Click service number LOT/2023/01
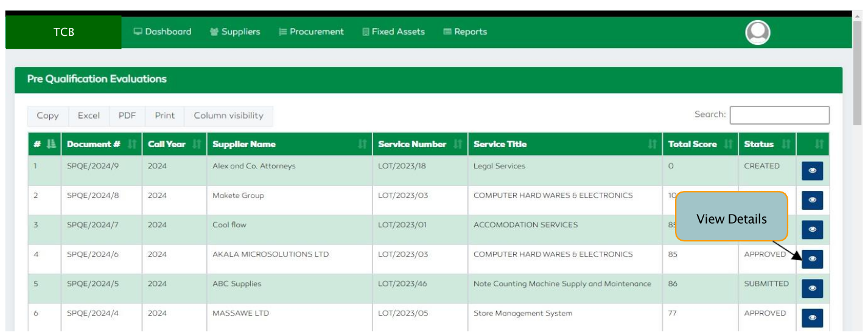The width and height of the screenshot is (868, 335). 402,224
